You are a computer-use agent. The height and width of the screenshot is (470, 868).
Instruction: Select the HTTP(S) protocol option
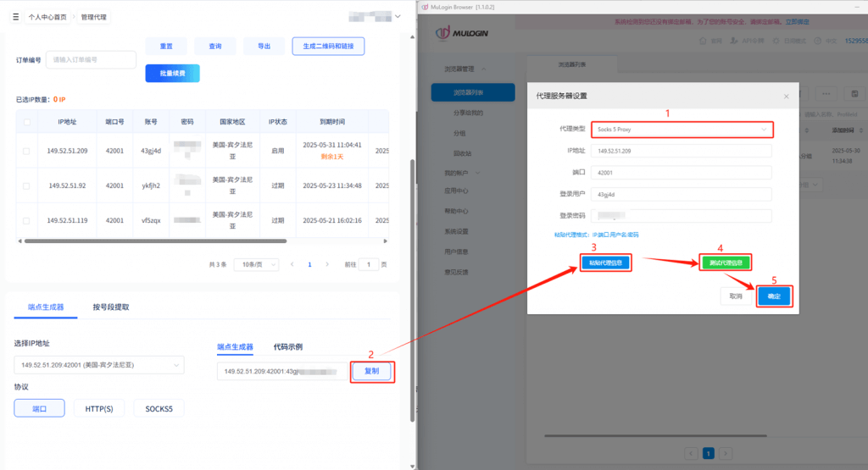[99, 409]
